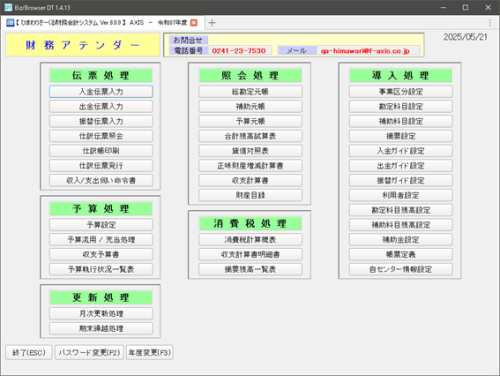The height and width of the screenshot is (376, 500).
Task: Open 正味財産増減計算書
Action: 250,166
